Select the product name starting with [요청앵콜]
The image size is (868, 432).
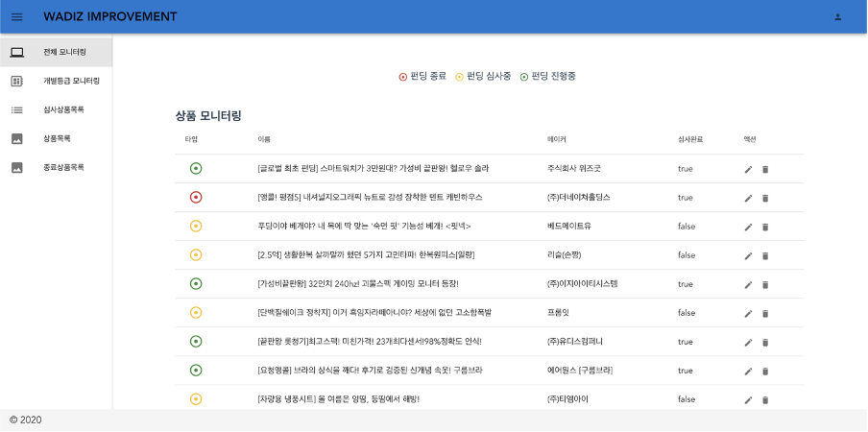coord(373,371)
